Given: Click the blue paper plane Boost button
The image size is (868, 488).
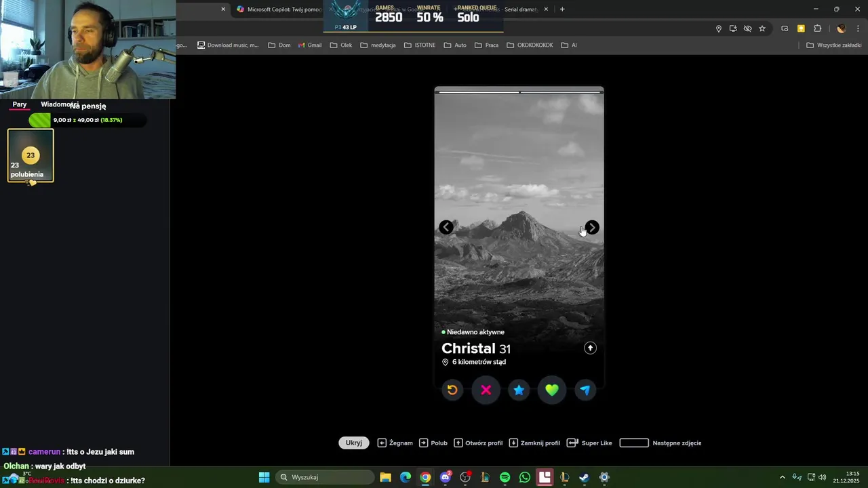Looking at the screenshot, I should pos(585,390).
